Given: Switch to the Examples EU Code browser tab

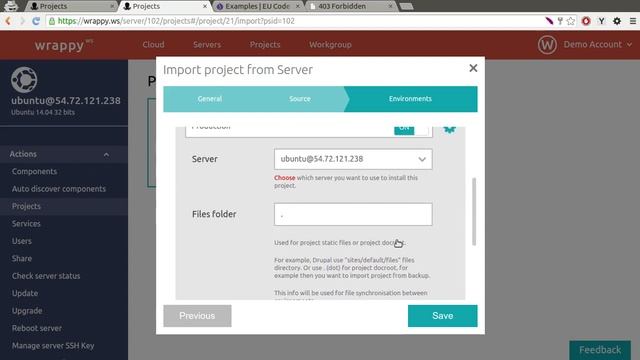Looking at the screenshot, I should click(257, 6).
